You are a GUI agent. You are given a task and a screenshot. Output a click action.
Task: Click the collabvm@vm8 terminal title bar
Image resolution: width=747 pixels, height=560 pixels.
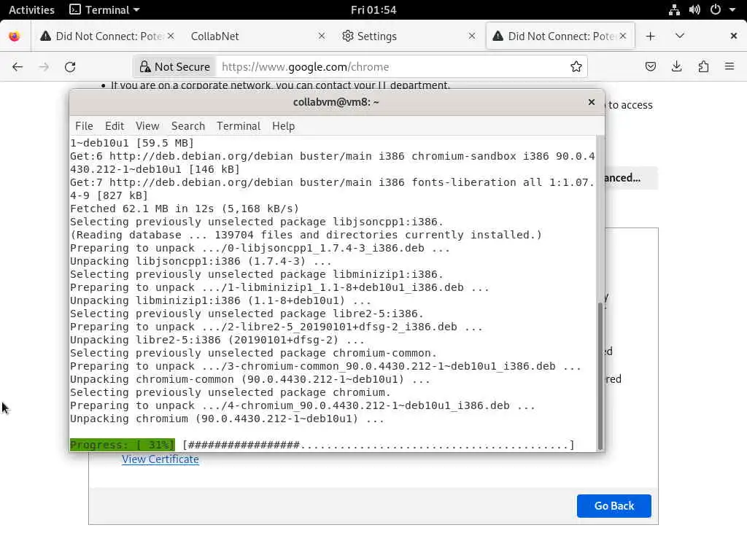pyautogui.click(x=336, y=102)
